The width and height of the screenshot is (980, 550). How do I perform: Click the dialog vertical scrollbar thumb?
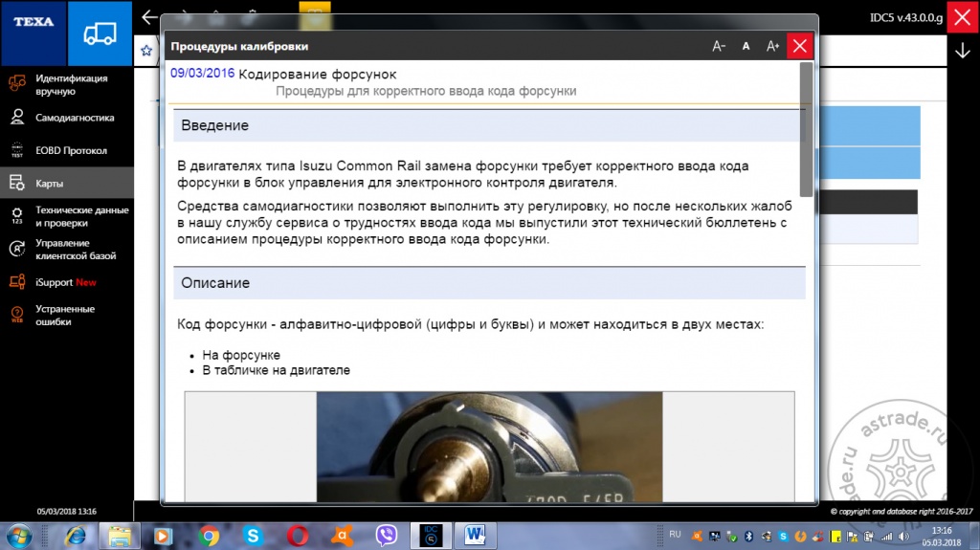tap(806, 129)
